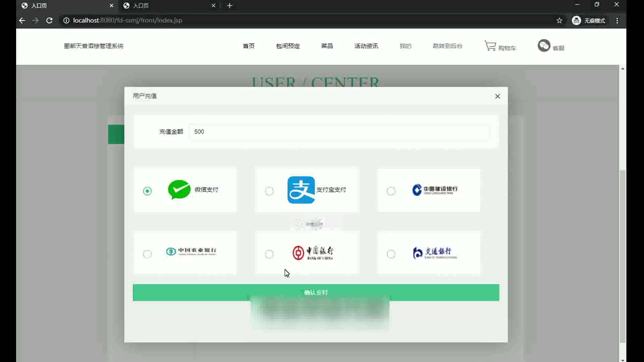Image resolution: width=644 pixels, height=362 pixels.
Task: Open a new browser tab
Action: tap(229, 6)
